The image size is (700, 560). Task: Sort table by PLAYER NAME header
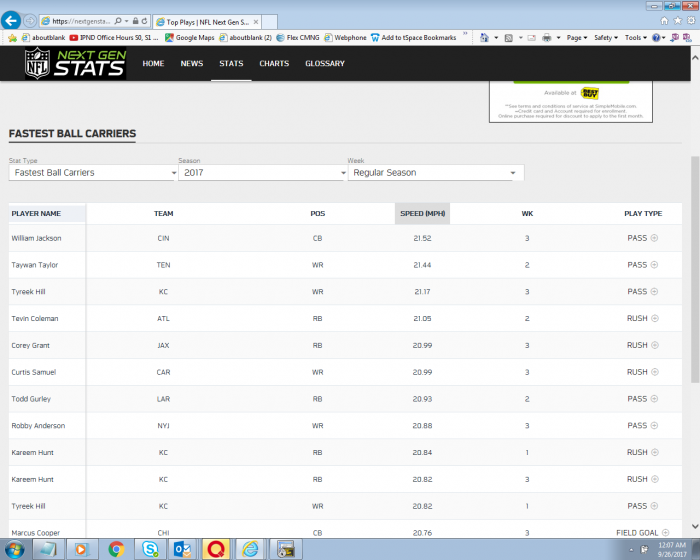point(36,213)
